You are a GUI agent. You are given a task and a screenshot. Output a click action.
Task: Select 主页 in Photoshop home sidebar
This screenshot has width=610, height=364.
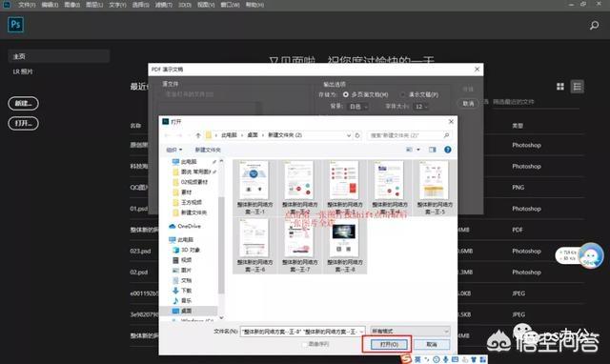[x=59, y=56]
